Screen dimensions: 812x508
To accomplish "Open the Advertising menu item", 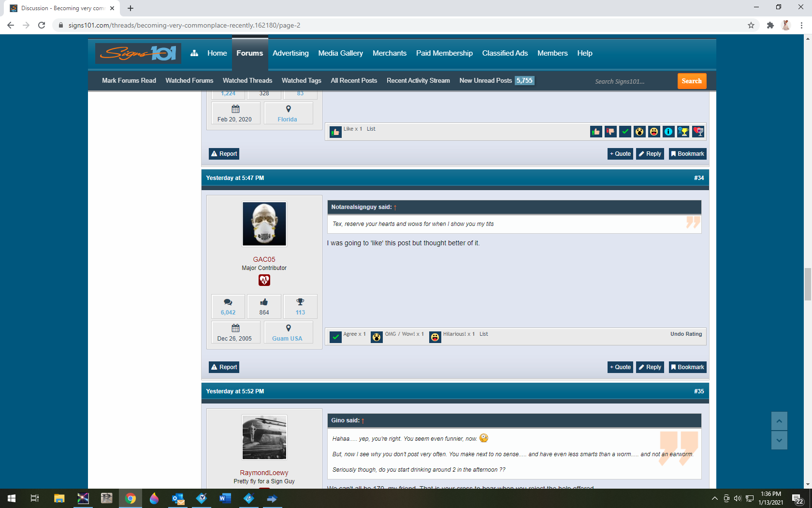I will click(x=290, y=53).
